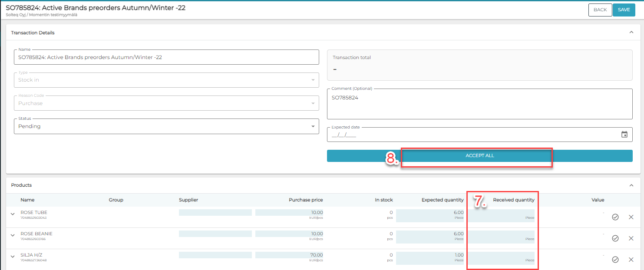This screenshot has height=270, width=644.
Task: Remove the ROSE BEANIE row with X icon
Action: pyautogui.click(x=631, y=238)
